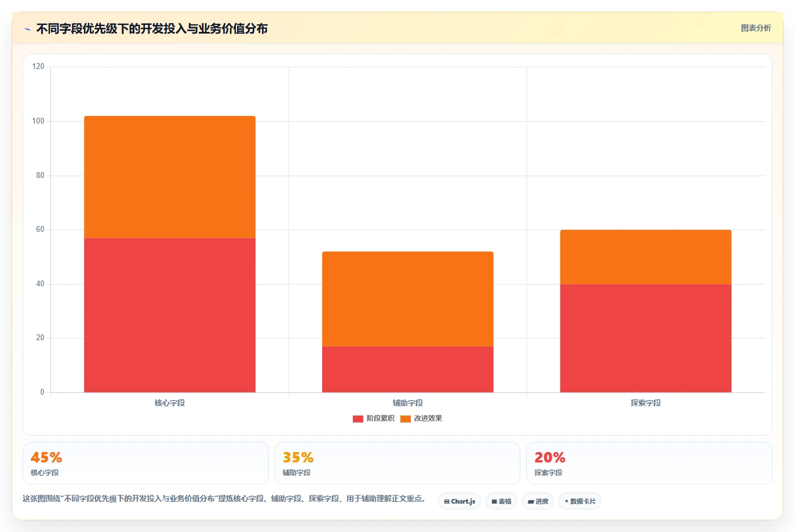Click the 探索字段 x-axis label
This screenshot has height=532, width=795.
coord(646,403)
